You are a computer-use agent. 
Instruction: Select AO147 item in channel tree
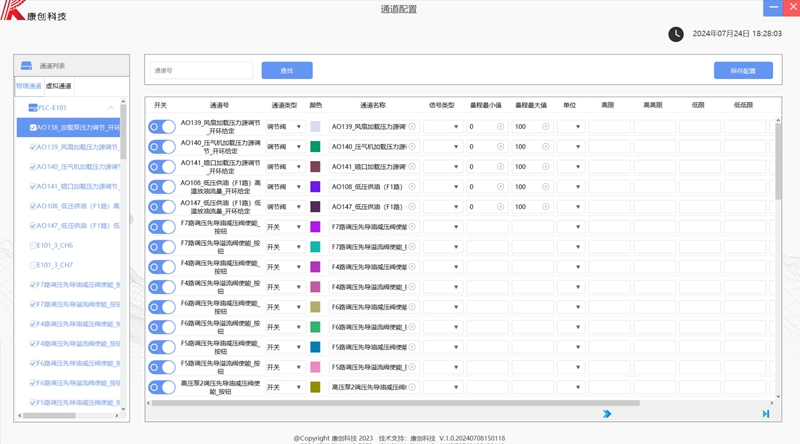point(78,226)
